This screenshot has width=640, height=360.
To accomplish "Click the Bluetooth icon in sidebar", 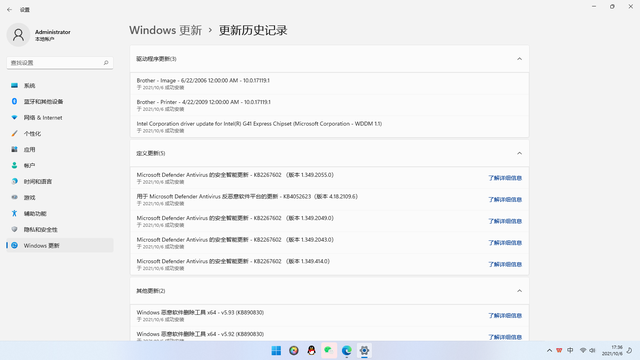I will point(14,101).
